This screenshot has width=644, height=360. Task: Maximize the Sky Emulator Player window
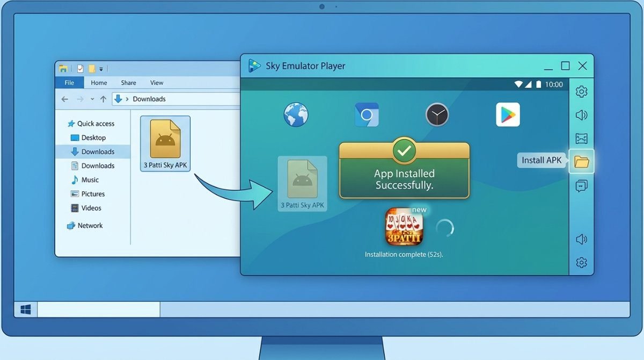point(565,66)
